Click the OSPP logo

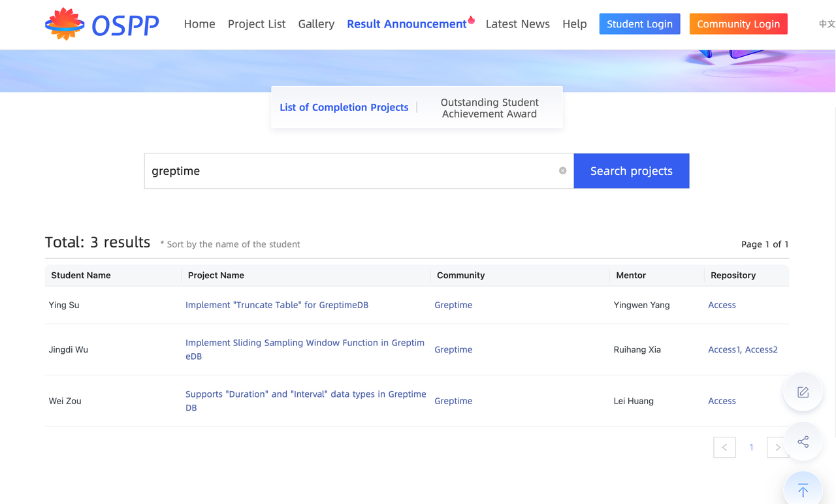click(102, 24)
